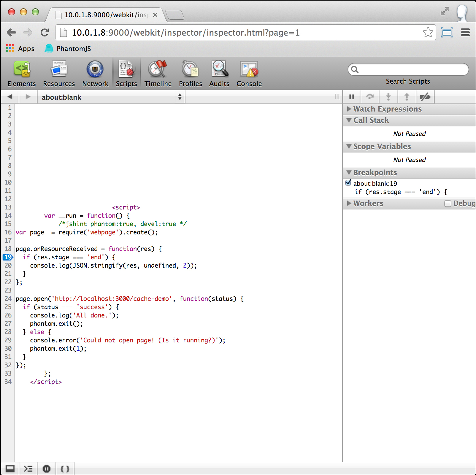Viewport: 476px width, 475px height.
Task: Open the Console panel
Action: [249, 74]
